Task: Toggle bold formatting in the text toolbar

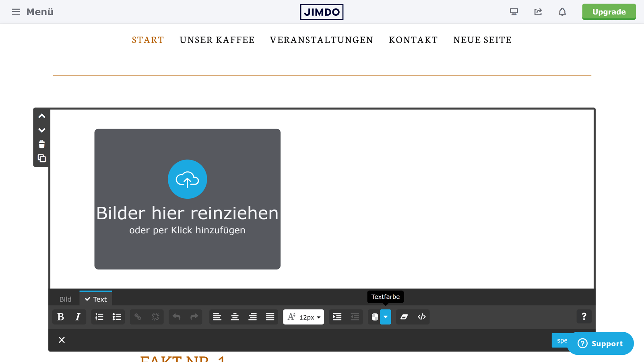Action: tap(60, 317)
